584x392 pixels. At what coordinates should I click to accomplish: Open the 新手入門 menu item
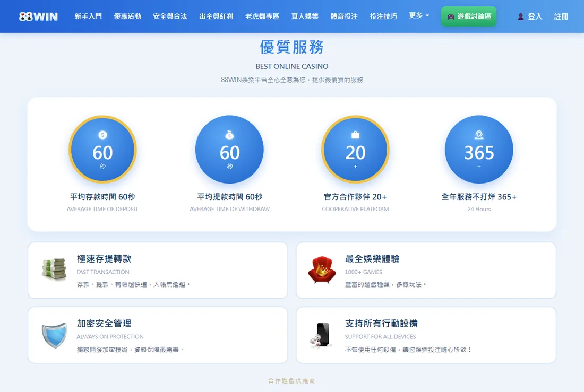pyautogui.click(x=88, y=16)
